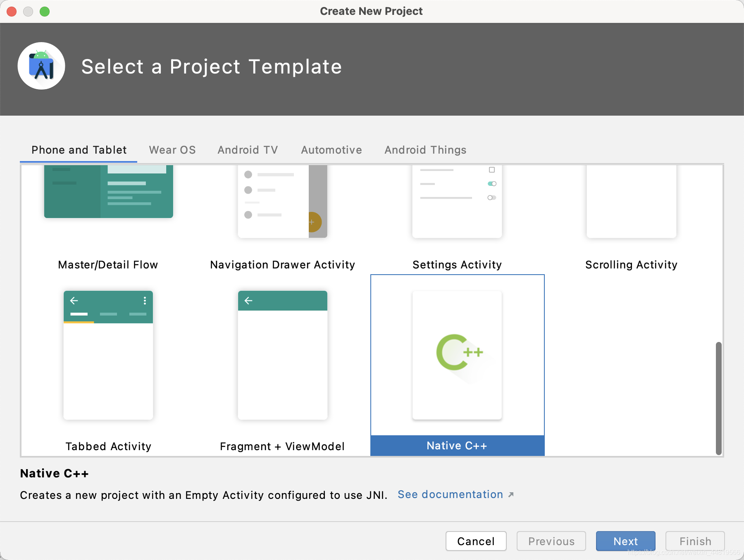Viewport: 744px width, 560px height.
Task: Click the Android Studio logo icon
Action: click(41, 66)
